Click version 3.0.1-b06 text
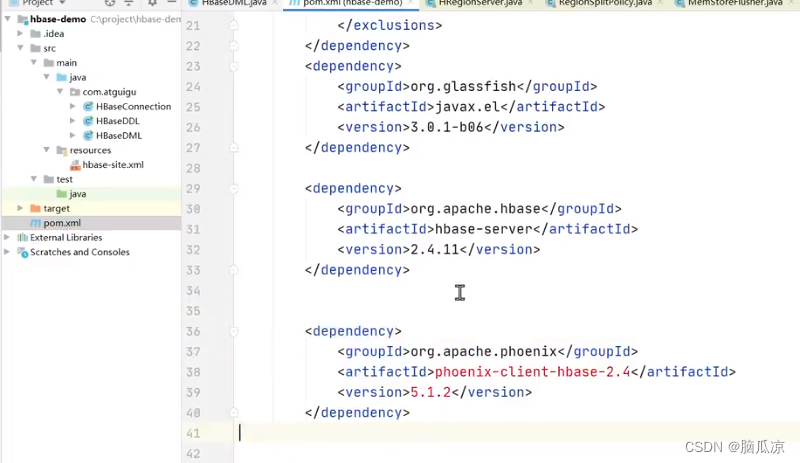Screen dimensions: 800x463 (x=447, y=127)
